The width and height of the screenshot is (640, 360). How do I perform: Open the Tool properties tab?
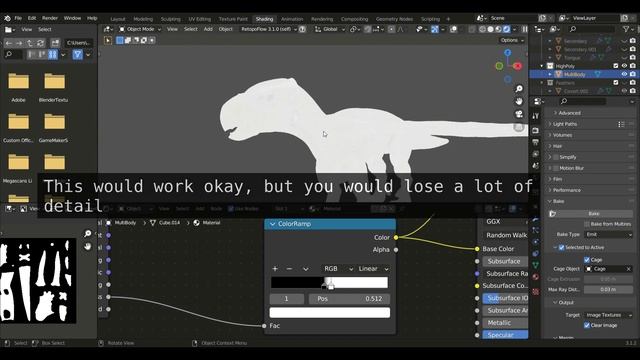point(536,117)
